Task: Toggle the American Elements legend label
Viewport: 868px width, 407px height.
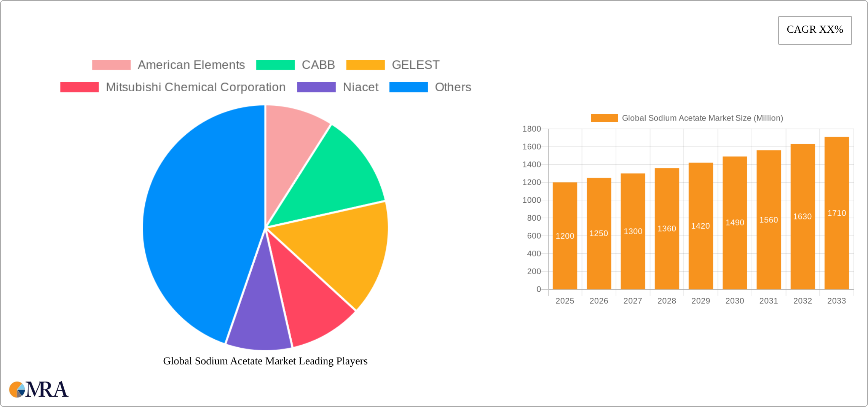Action: coord(191,65)
